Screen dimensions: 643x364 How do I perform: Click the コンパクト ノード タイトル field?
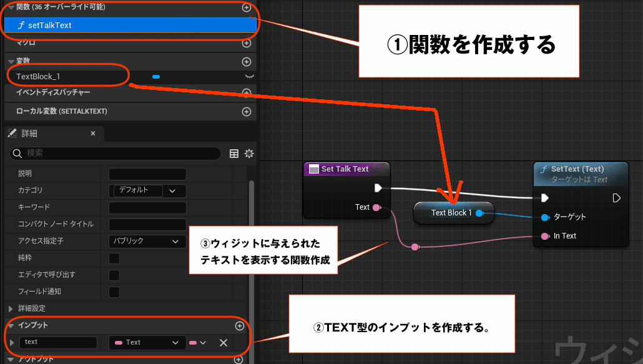click(x=147, y=224)
